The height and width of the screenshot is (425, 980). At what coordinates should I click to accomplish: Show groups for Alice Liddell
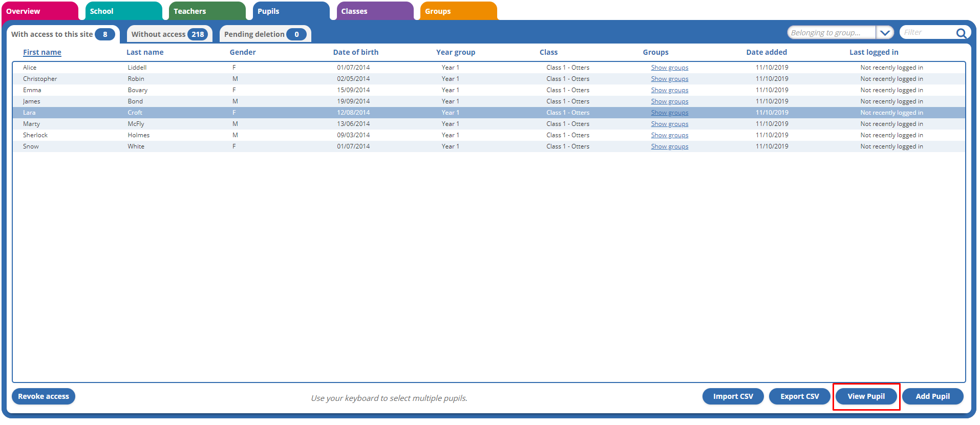(x=669, y=68)
